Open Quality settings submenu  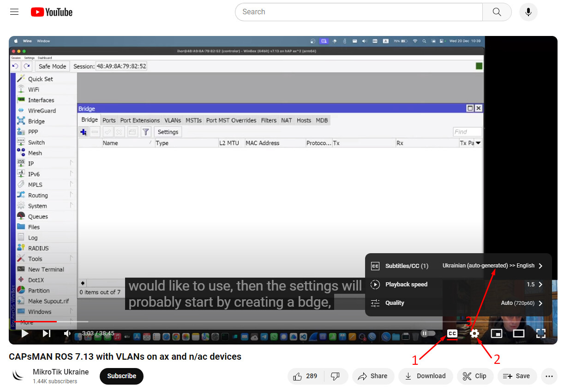tap(458, 303)
